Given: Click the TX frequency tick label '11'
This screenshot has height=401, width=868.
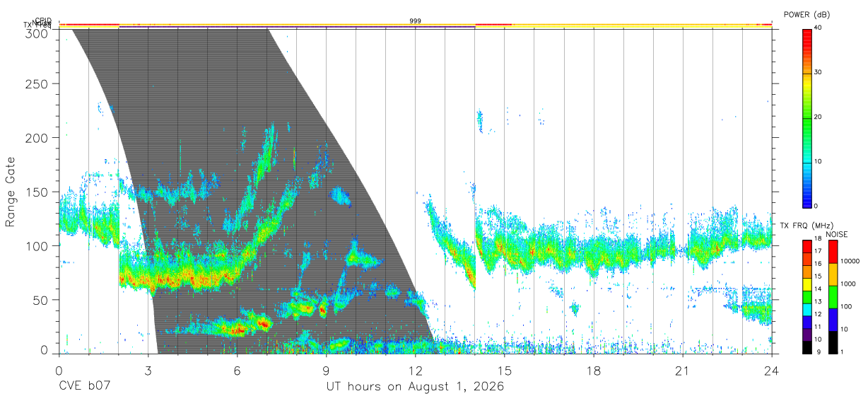Looking at the screenshot, I should [819, 327].
